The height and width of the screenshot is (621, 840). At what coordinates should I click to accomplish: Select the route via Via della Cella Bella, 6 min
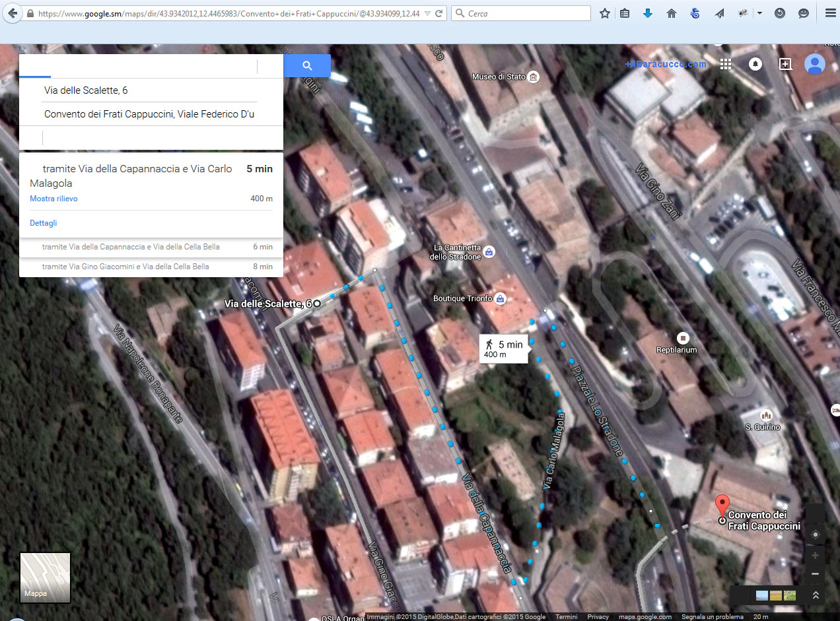pyautogui.click(x=151, y=247)
